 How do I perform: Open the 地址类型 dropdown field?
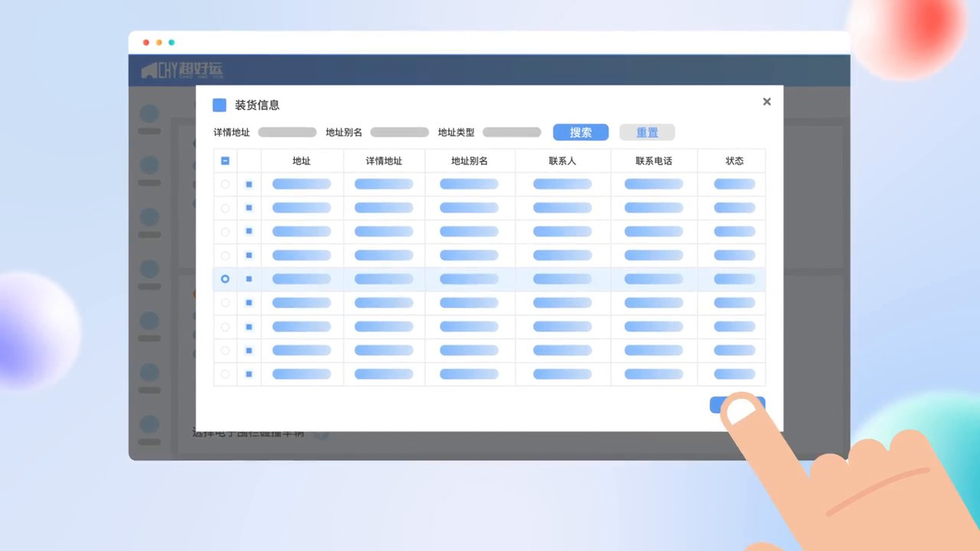click(511, 132)
